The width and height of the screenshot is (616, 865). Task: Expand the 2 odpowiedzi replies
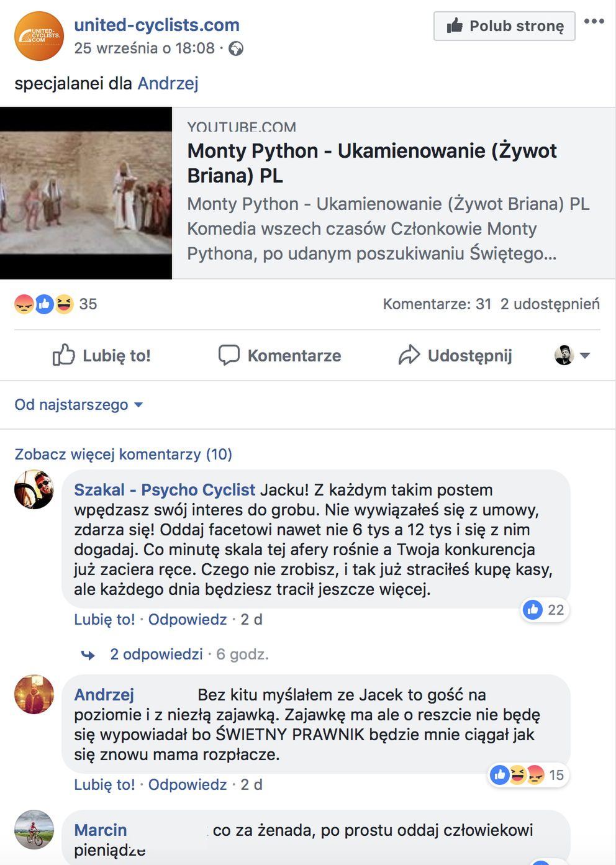(x=156, y=654)
